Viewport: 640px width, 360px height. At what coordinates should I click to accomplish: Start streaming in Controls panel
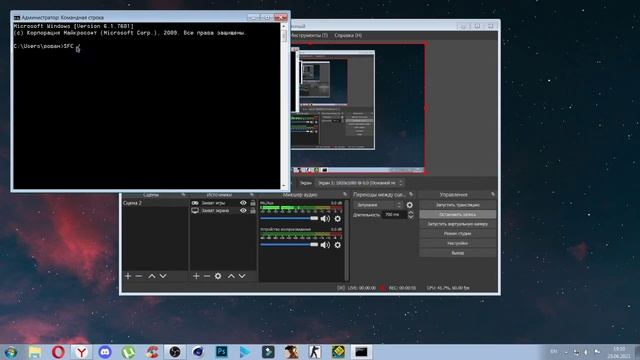[x=458, y=205]
